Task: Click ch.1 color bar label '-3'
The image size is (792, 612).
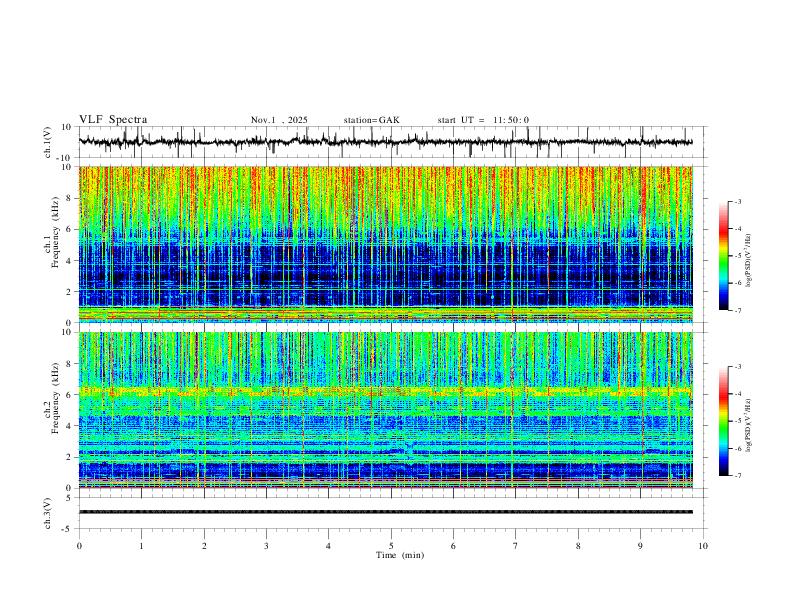Action: point(738,201)
